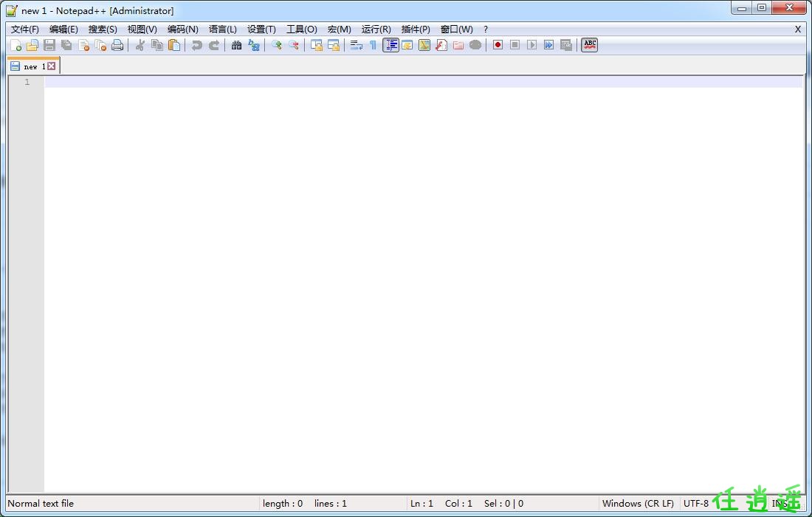Open the 运行(R) menu

click(376, 30)
